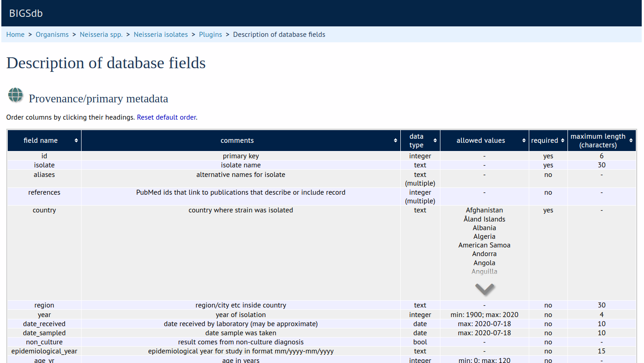Open the Plugins breadcrumb link
Viewport: 644px width, 363px height.
click(x=210, y=35)
